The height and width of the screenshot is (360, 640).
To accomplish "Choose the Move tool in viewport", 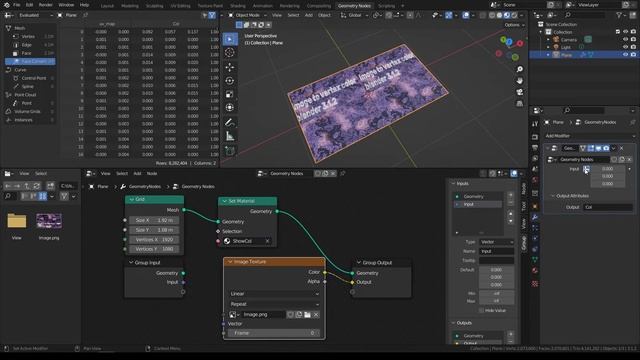I will tap(229, 67).
